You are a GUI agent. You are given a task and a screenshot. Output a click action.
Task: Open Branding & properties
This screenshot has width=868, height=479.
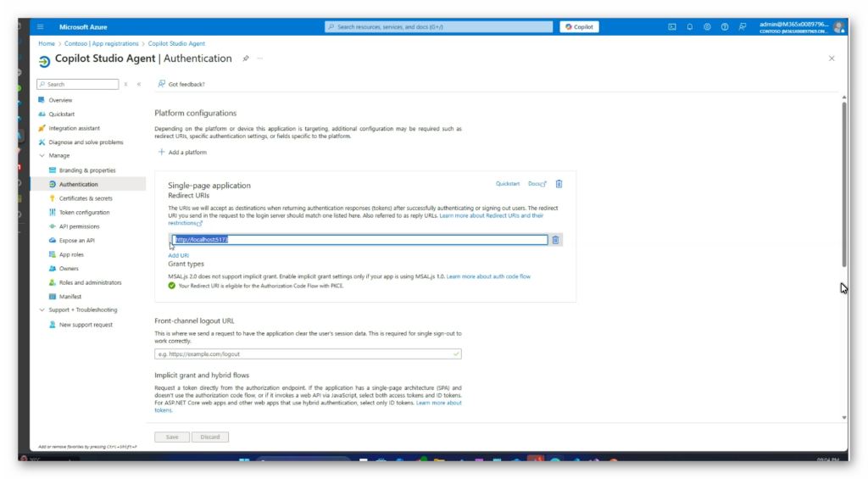tap(87, 170)
